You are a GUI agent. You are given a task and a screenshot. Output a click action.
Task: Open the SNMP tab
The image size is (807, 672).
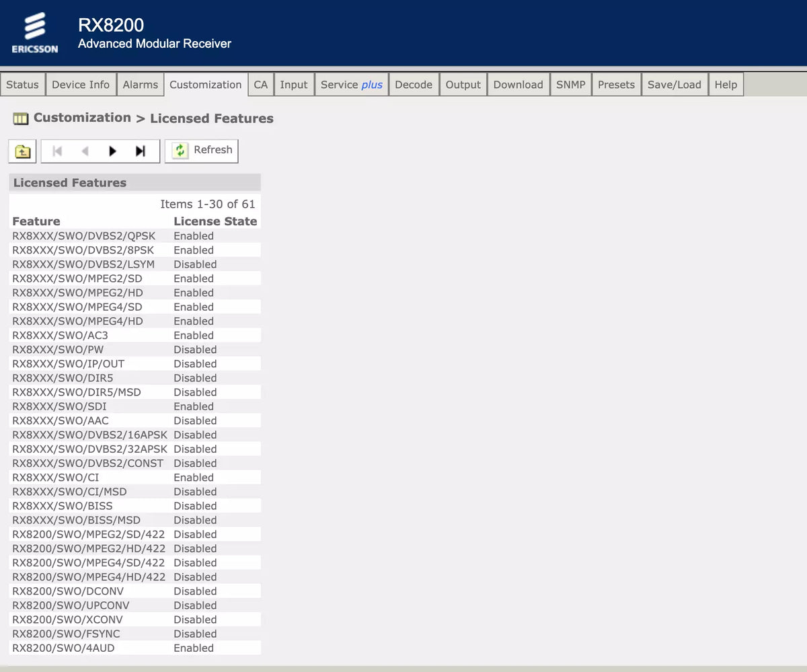[x=571, y=85]
